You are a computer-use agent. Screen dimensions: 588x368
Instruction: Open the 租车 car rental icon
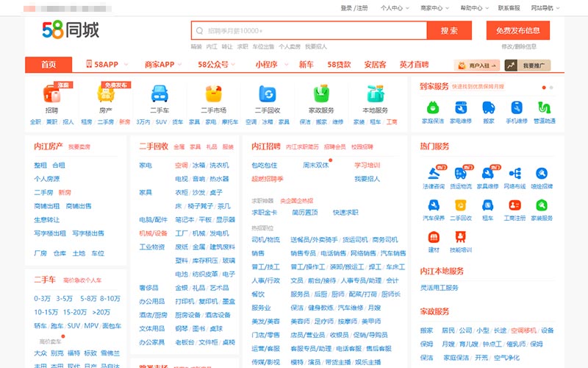click(488, 205)
